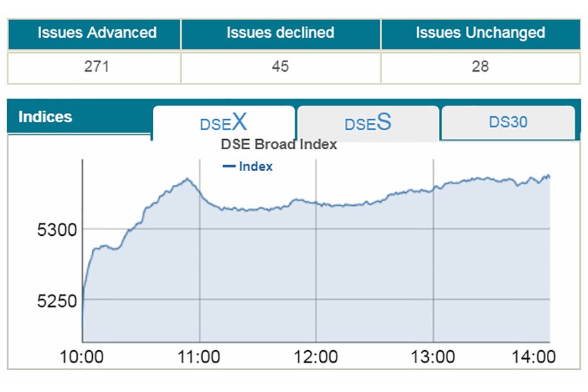Switch to the DSEX tab
Viewport: 588px width, 392px height.
[223, 123]
